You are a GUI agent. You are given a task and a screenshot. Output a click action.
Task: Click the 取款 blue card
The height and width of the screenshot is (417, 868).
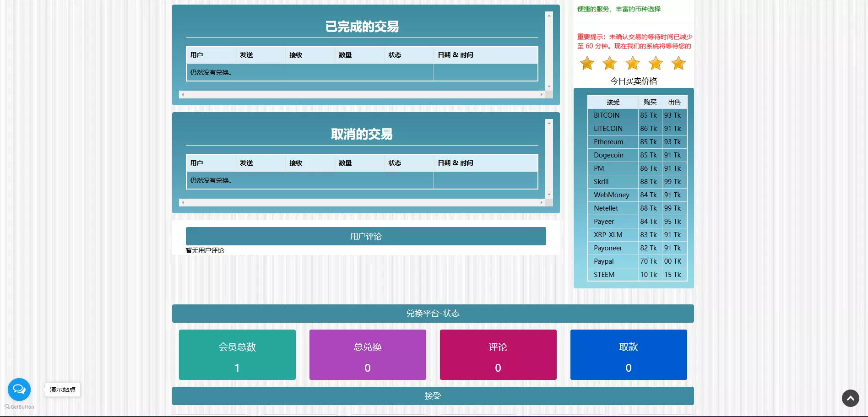point(628,355)
